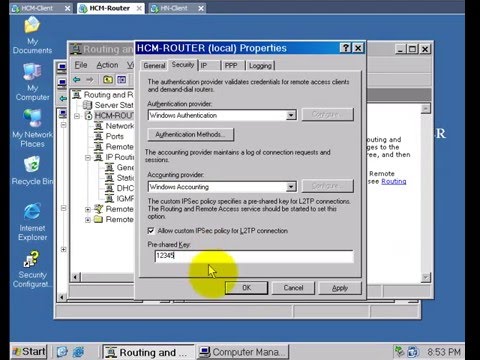Click the context help question mark button

(x=345, y=48)
